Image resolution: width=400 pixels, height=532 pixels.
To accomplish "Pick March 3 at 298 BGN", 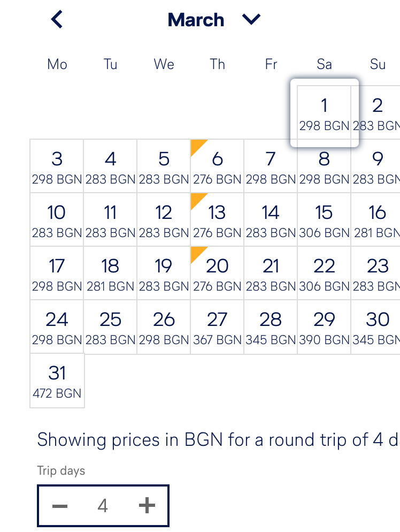I will tap(57, 166).
